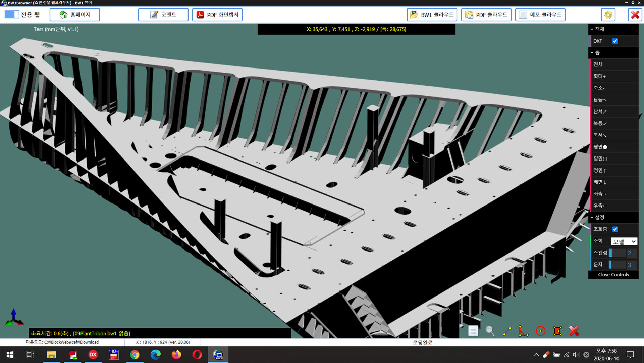
Task: Uncheck the DXF checkbox
Action: coord(615,41)
